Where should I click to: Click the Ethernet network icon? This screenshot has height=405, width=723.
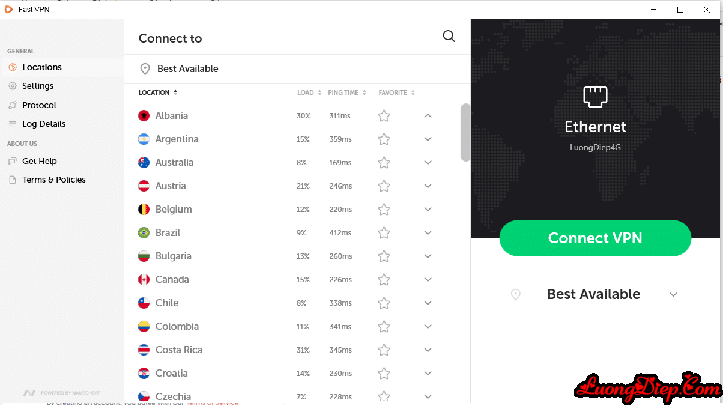[x=595, y=97]
